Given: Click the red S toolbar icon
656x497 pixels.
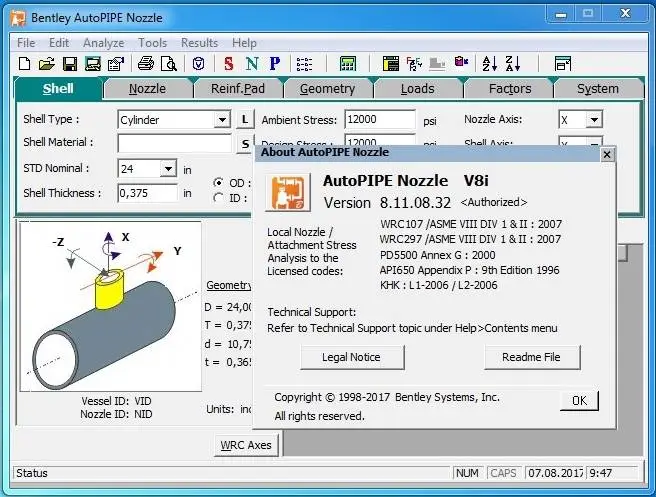Looking at the screenshot, I should pyautogui.click(x=228, y=64).
